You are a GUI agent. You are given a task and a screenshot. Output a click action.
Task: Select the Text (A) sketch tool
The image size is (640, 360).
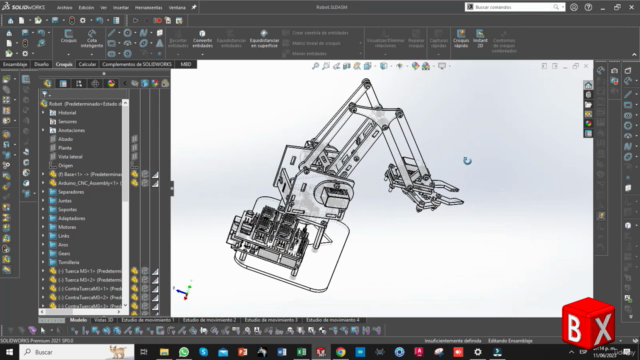[160, 43]
